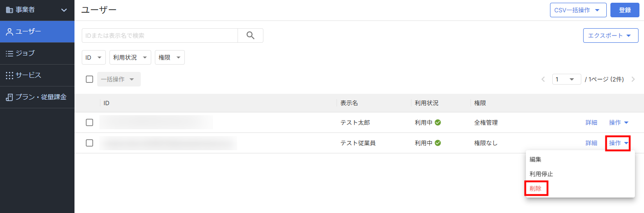Open the CSV一括操作 dropdown button
The width and height of the screenshot is (644, 213).
[x=578, y=10]
